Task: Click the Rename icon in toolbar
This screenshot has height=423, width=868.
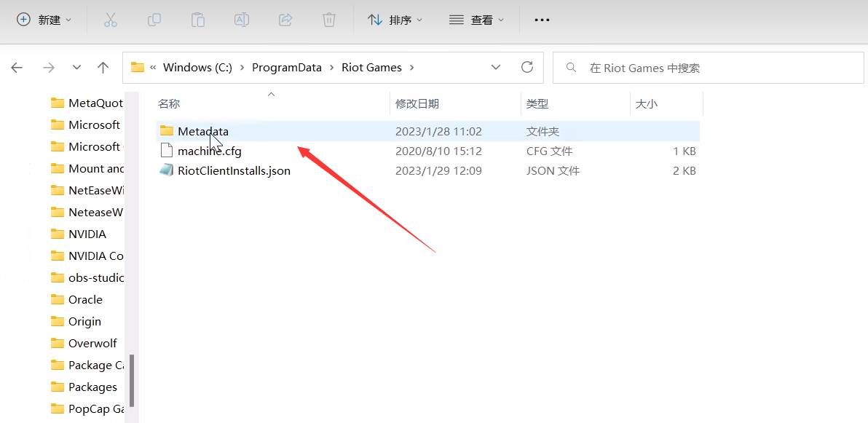Action: (x=241, y=20)
